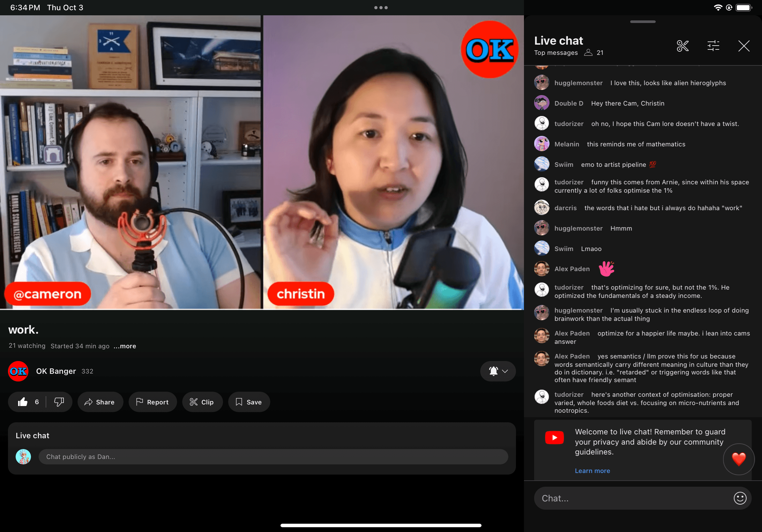Click the scissors clip icon in live chat header
Viewport: 762px width, 532px height.
[682, 46]
